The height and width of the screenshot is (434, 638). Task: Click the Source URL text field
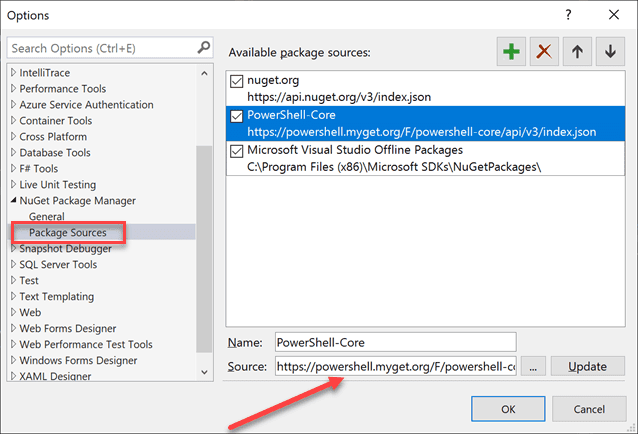pos(396,367)
